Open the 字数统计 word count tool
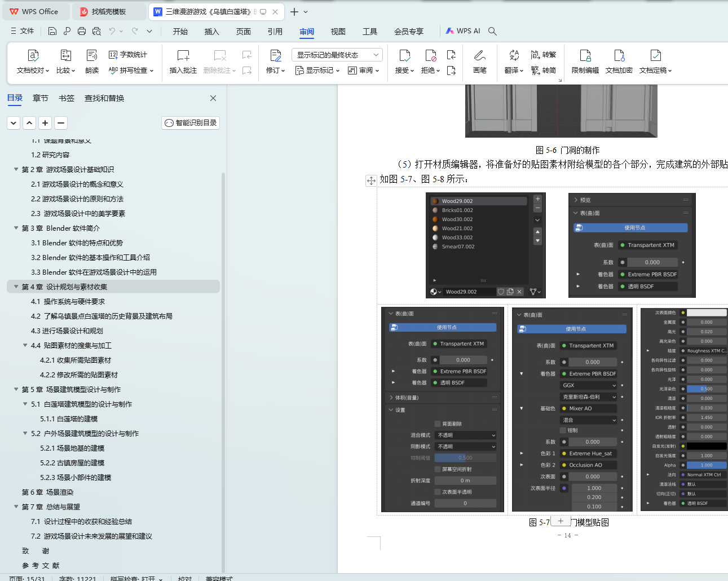The height and width of the screenshot is (581, 728). tap(128, 55)
